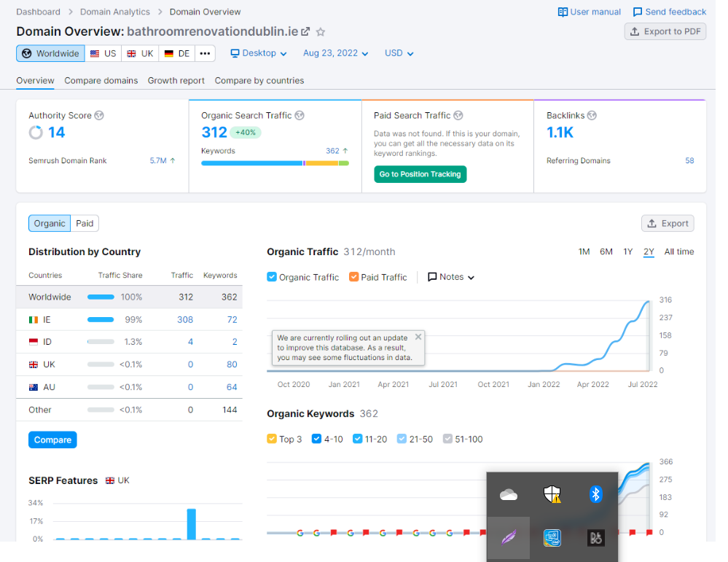
Task: Click Paid Search Traffic globe info icon
Action: click(x=458, y=115)
